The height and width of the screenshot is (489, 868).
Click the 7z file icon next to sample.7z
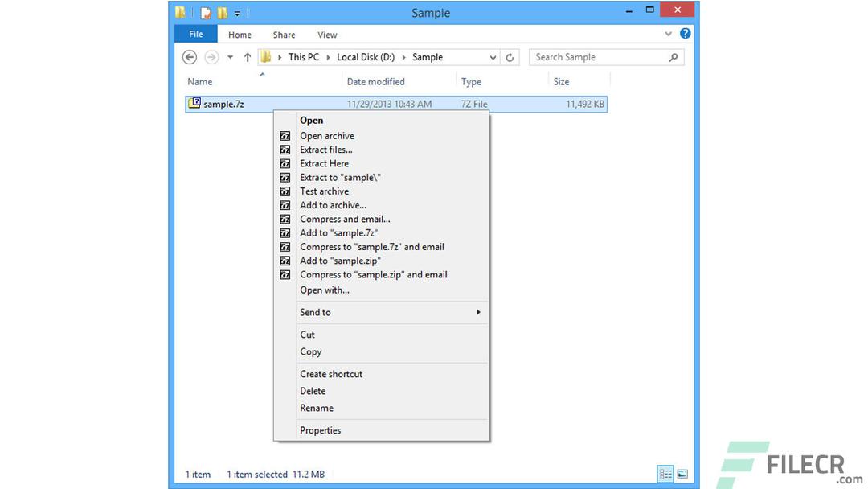pos(194,103)
